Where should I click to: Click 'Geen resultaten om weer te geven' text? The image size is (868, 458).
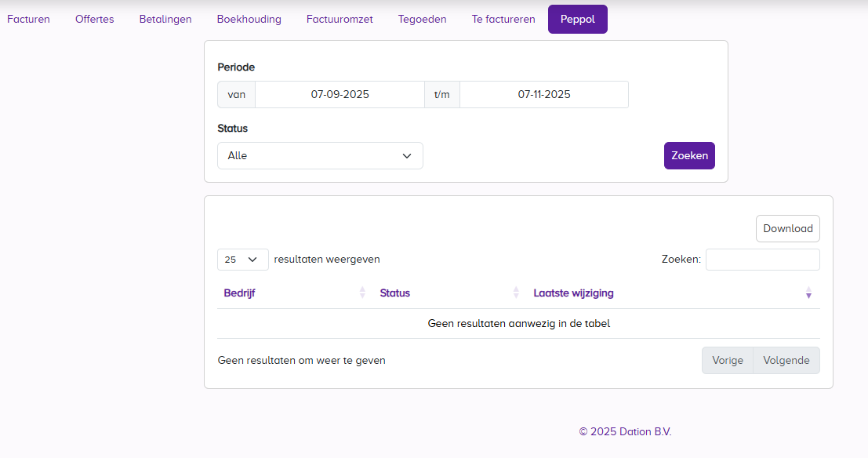(301, 361)
